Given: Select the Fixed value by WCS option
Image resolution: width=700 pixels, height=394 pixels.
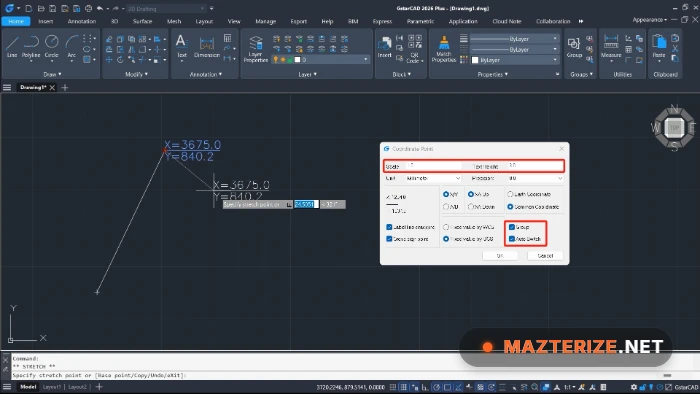Looking at the screenshot, I should click(x=446, y=227).
